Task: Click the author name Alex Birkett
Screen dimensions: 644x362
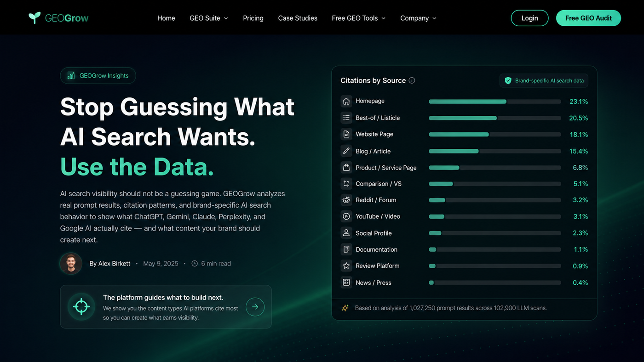Action: 115,264
